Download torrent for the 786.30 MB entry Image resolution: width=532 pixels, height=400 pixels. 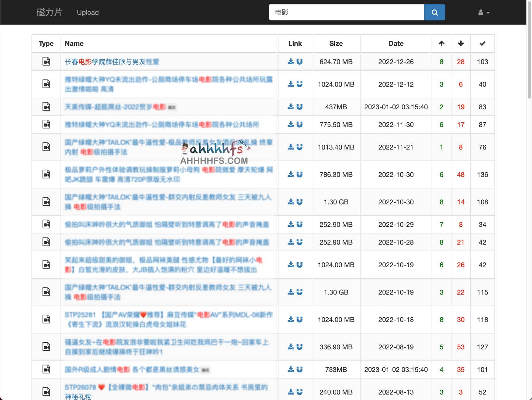point(291,174)
